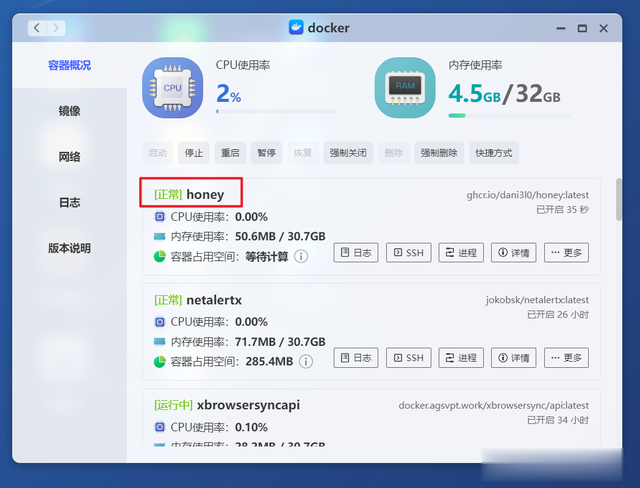Open 容器概况 tab in sidebar
This screenshot has height=488, width=640.
pos(69,65)
